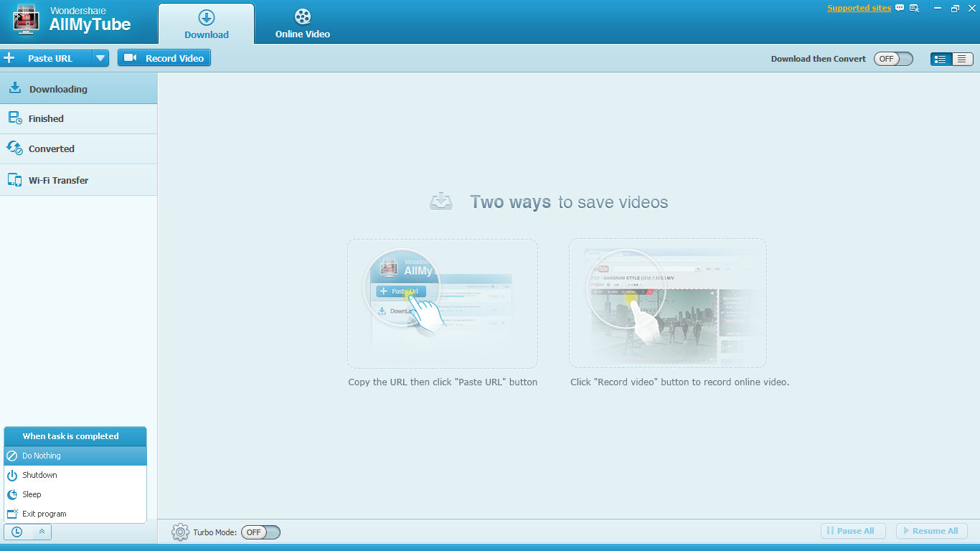Switch to the Download tab
Screen dimensions: 980x551
[x=207, y=24]
